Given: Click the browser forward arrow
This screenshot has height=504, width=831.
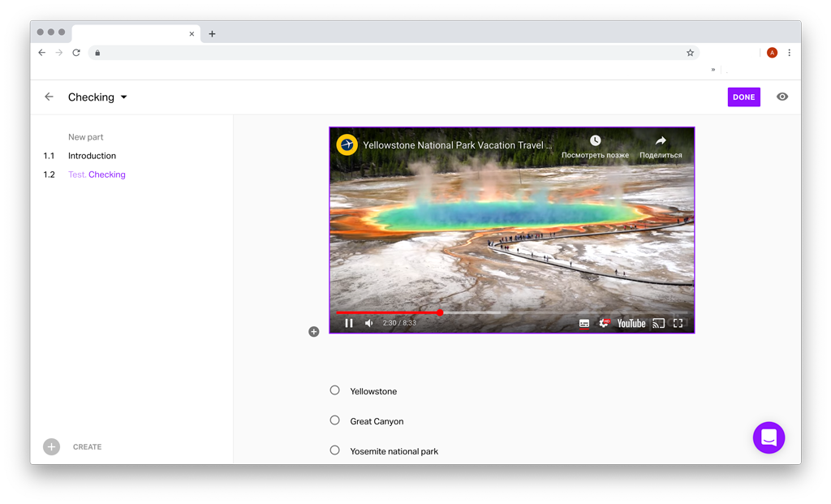Looking at the screenshot, I should point(58,53).
